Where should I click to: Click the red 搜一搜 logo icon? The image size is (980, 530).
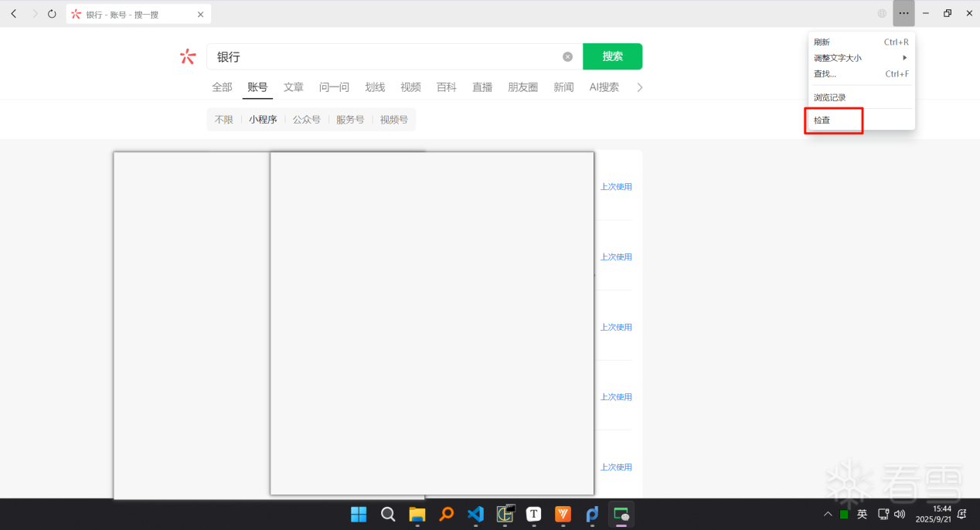pyautogui.click(x=188, y=56)
